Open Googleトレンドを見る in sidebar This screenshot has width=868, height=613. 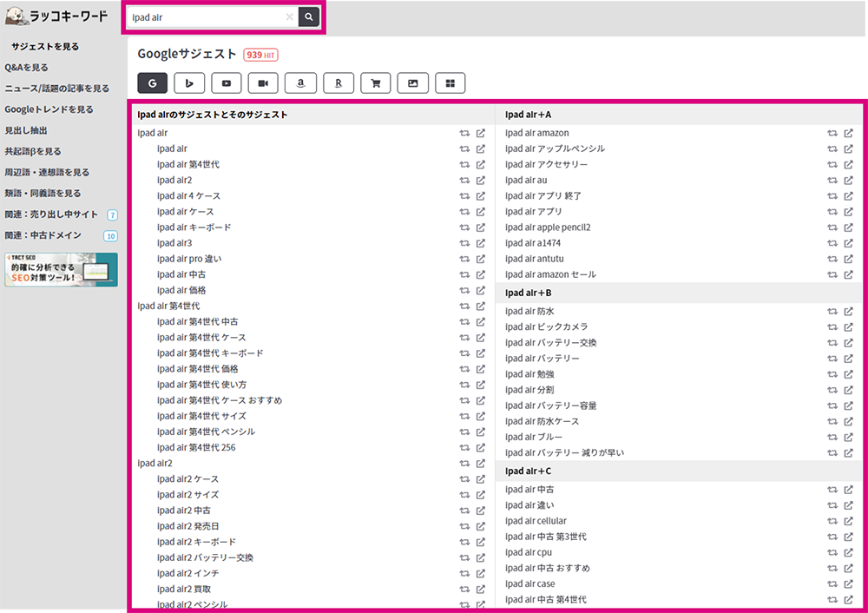(49, 109)
